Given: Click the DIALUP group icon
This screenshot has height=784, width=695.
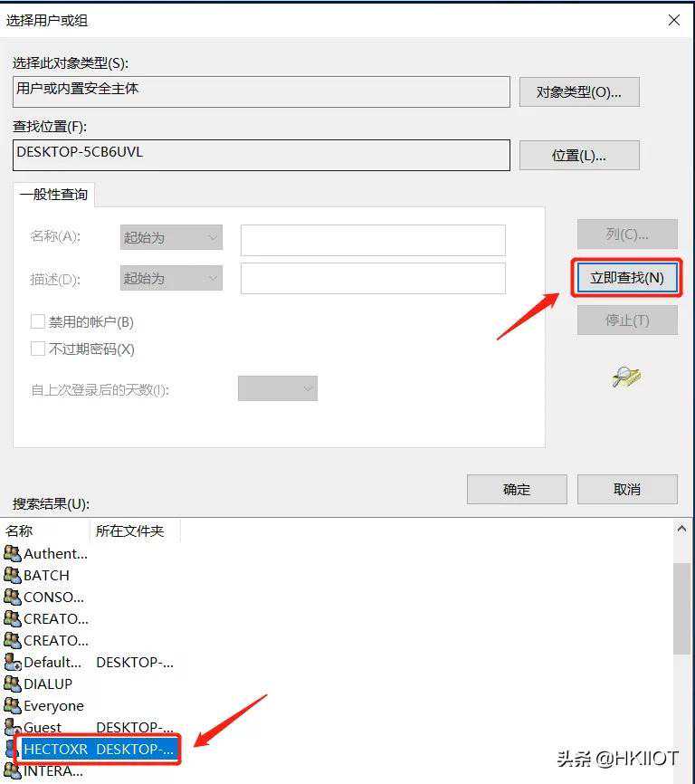Looking at the screenshot, I should (x=13, y=684).
